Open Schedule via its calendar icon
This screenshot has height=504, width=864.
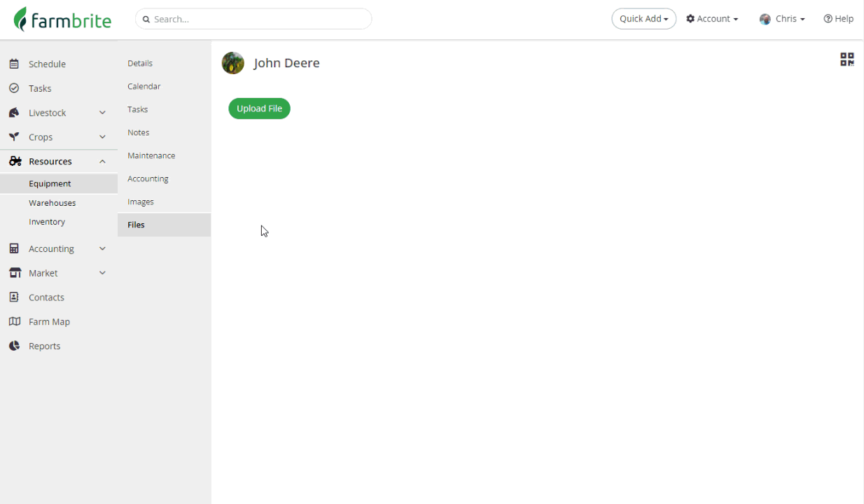[x=14, y=64]
